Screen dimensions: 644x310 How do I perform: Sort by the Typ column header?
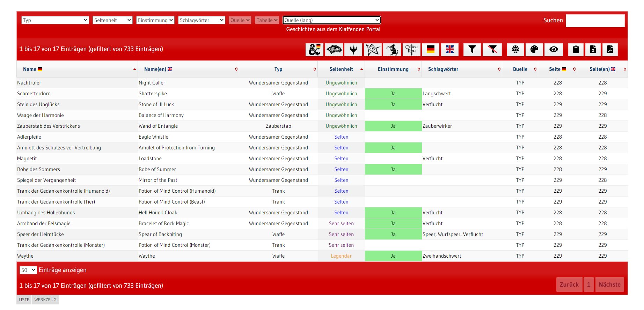pyautogui.click(x=278, y=69)
